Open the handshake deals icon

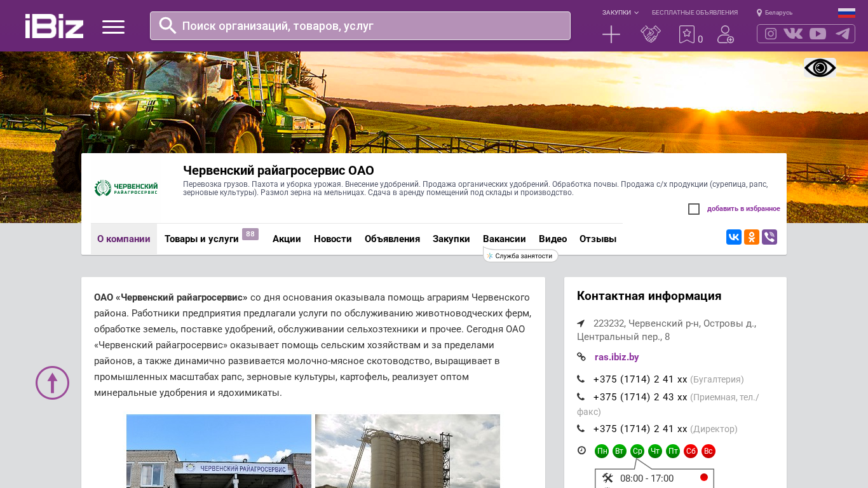(651, 34)
